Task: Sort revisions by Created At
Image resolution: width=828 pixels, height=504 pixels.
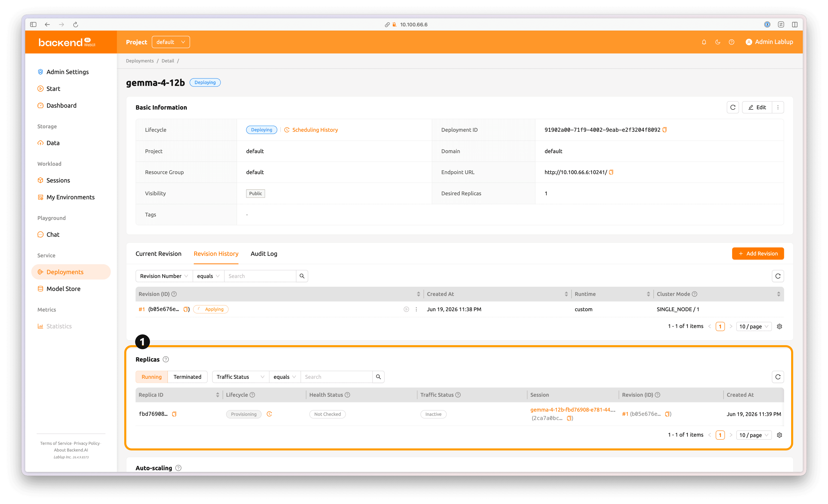Action: pos(566,294)
